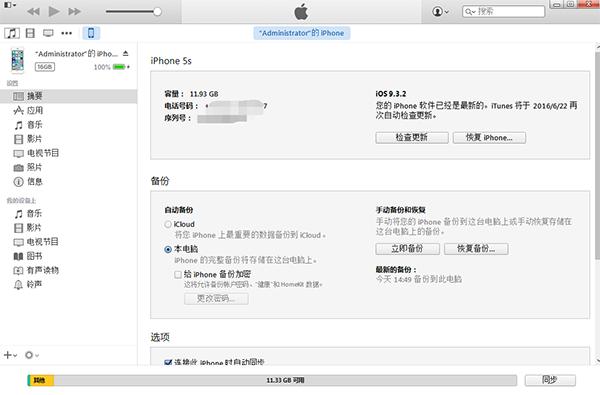Screen dimensions: 600x395
Task: Click the 立即备份 button
Action: point(407,249)
